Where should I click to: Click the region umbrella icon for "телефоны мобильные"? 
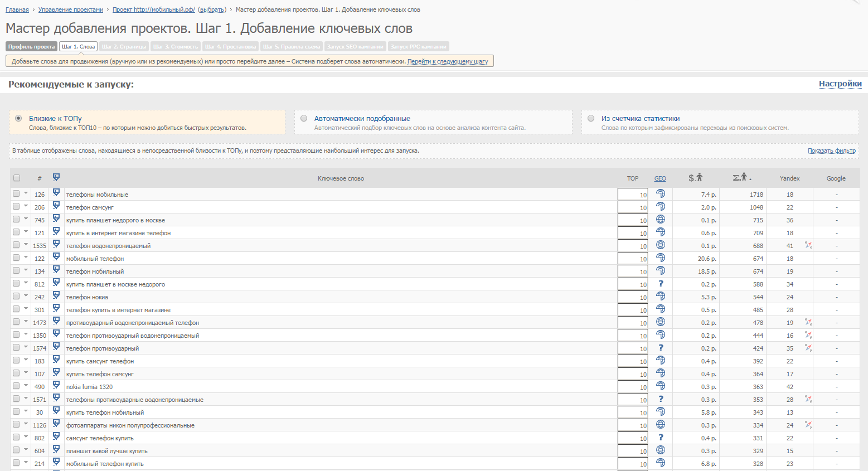[661, 193]
